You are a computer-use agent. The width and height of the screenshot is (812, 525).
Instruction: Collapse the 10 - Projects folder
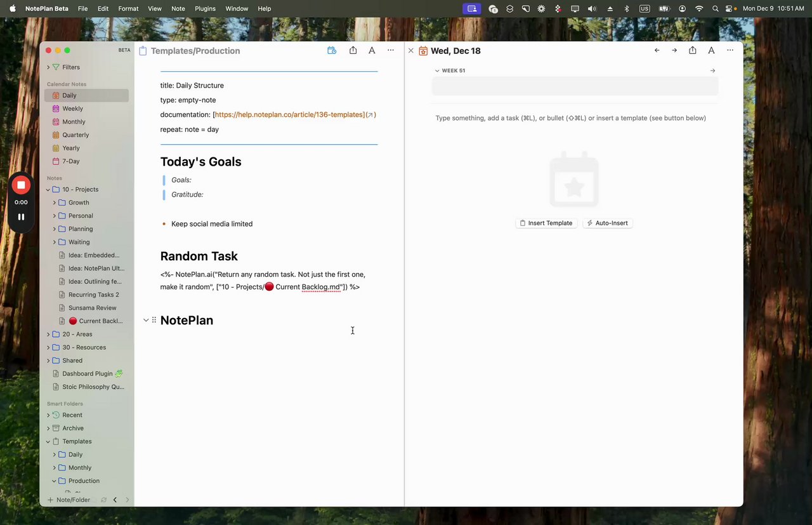48,190
